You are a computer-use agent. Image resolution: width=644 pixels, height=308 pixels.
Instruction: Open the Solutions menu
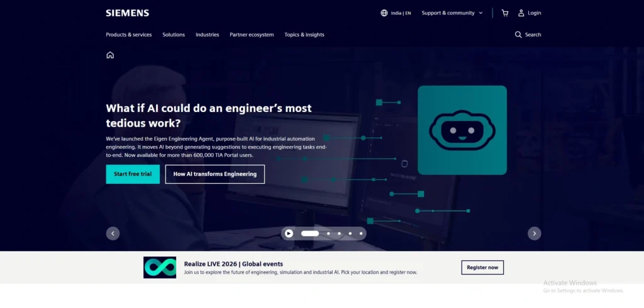pos(174,35)
